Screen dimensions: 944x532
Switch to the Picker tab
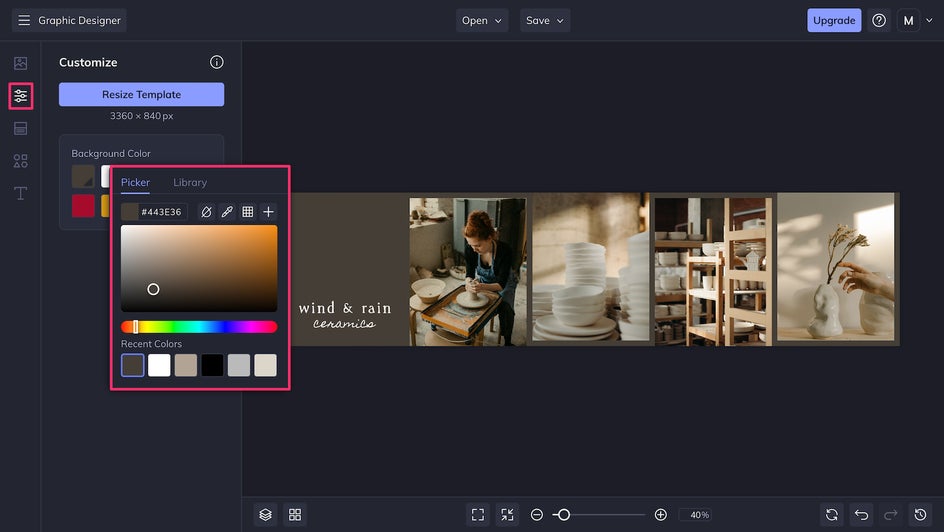tap(135, 182)
